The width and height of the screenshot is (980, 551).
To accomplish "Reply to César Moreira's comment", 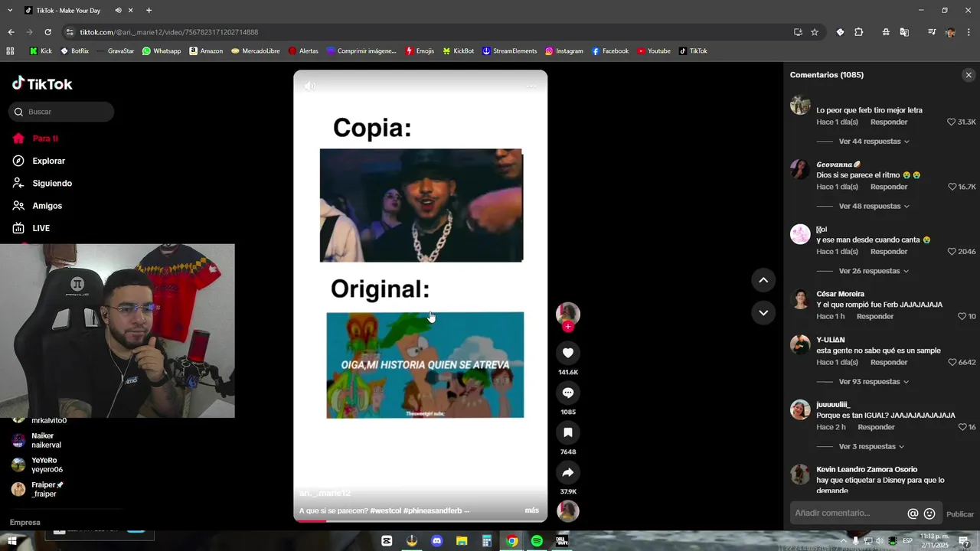I will coord(875,316).
